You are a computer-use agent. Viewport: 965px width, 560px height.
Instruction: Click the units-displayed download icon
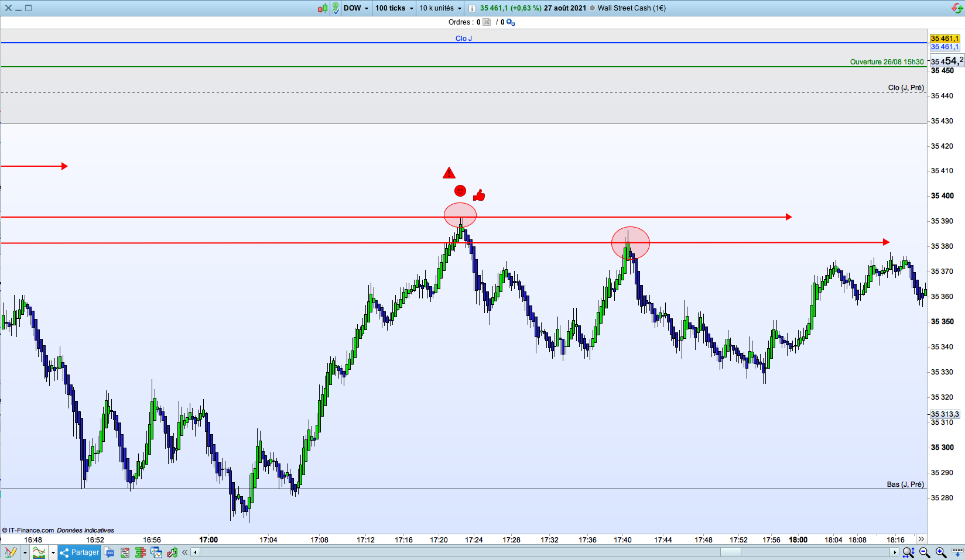(958, 552)
